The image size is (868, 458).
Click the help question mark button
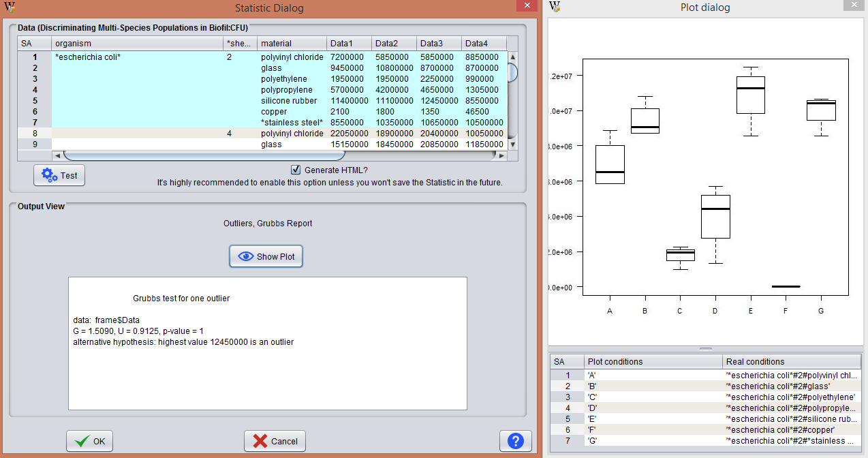515,441
